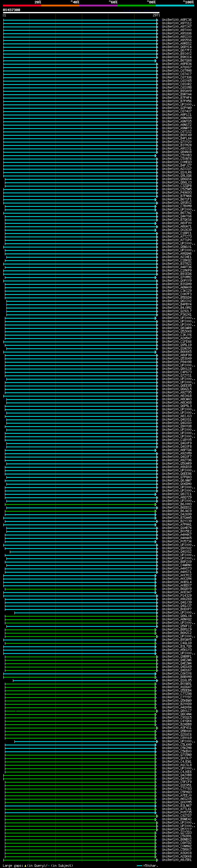The width and height of the screenshot is (197, 868).
Task: Click the red 20% identity legend segment
Action: coord(22,6)
